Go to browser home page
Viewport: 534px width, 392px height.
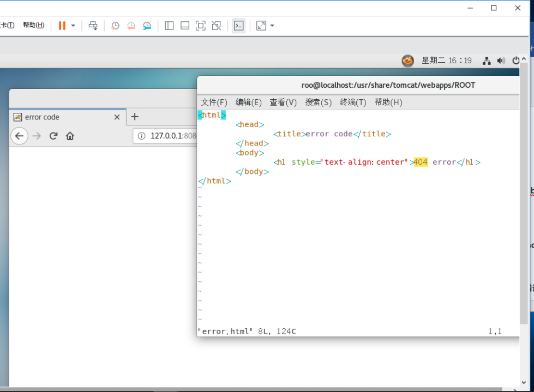click(x=70, y=136)
